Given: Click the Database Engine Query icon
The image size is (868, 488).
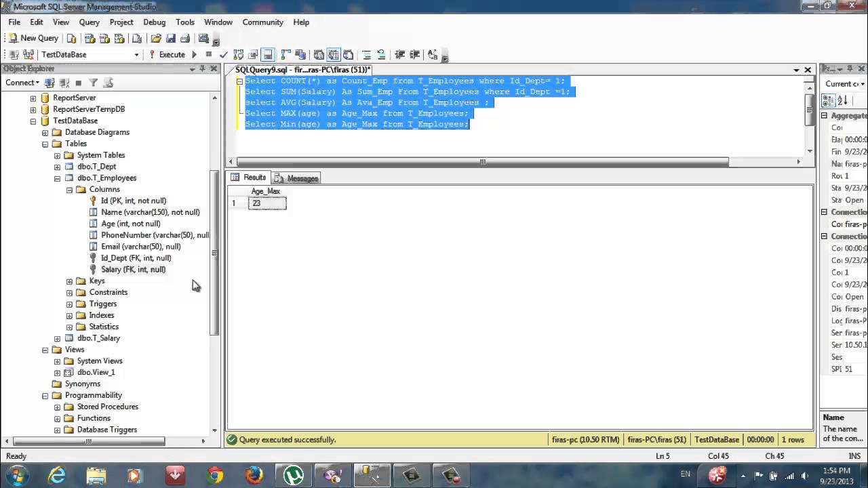Looking at the screenshot, I should [x=71, y=38].
